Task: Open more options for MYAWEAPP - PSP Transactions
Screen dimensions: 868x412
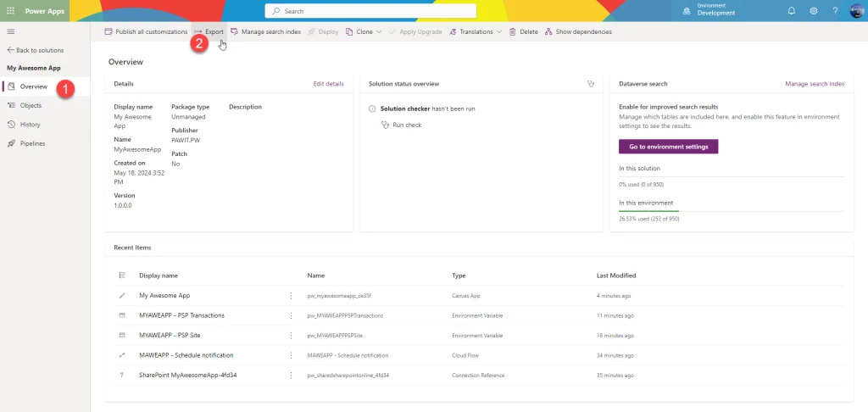Action: point(292,315)
